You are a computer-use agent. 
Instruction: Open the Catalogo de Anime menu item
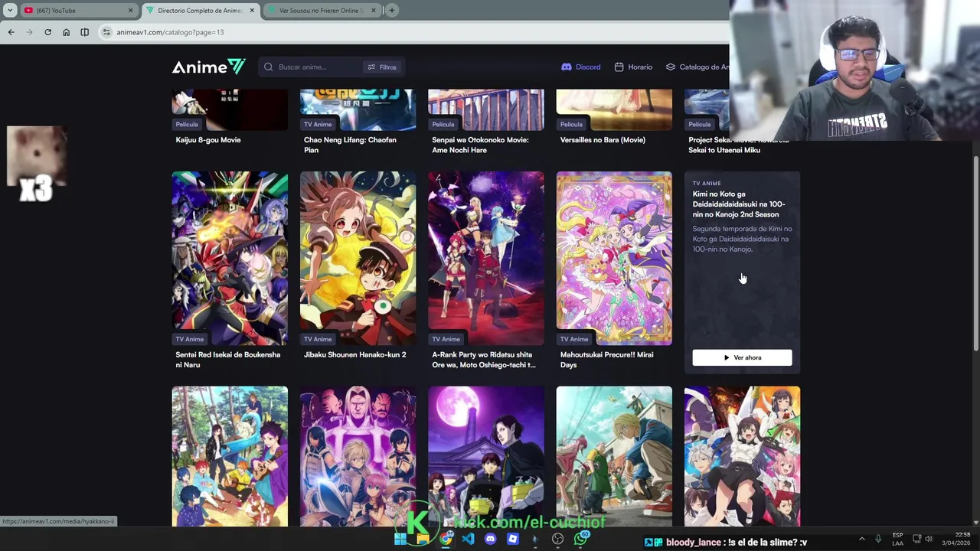(x=697, y=67)
